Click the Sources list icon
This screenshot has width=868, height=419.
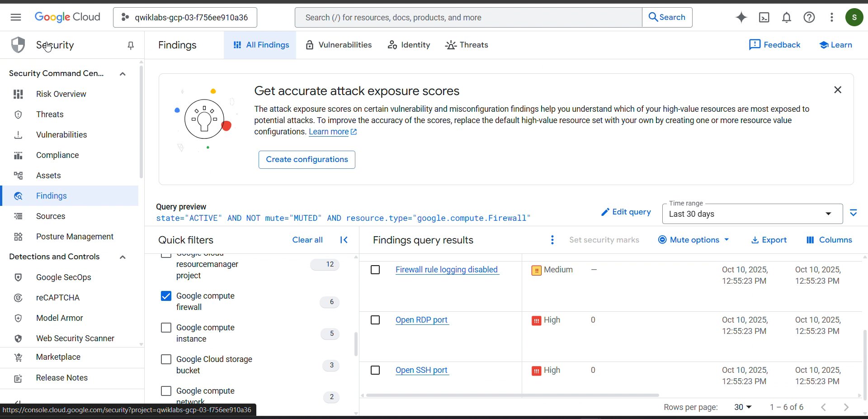tap(18, 216)
